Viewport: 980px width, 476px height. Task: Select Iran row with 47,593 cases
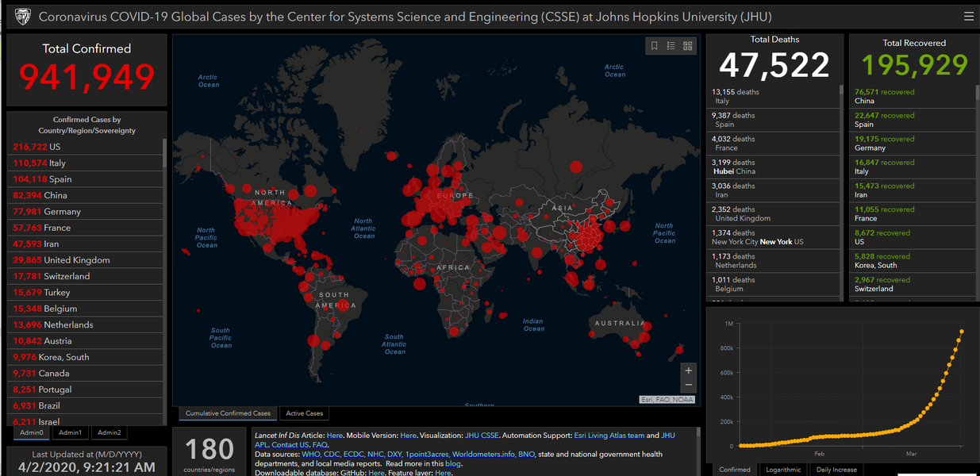point(84,244)
